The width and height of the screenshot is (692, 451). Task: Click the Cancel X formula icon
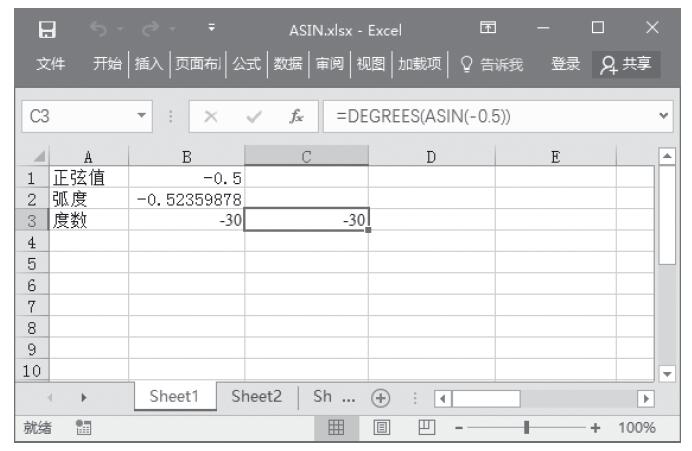tap(212, 116)
